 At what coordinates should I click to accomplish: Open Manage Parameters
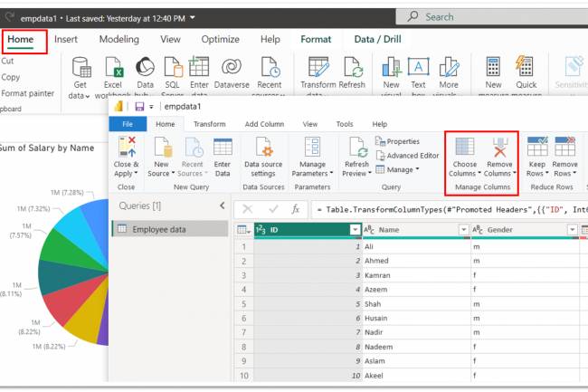(x=312, y=157)
